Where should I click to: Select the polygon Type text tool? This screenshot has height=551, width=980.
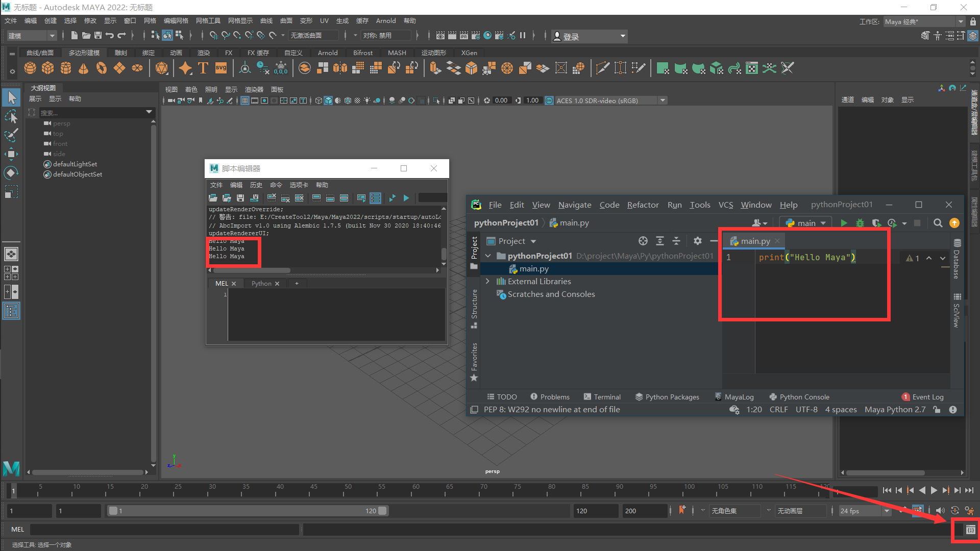(x=203, y=68)
